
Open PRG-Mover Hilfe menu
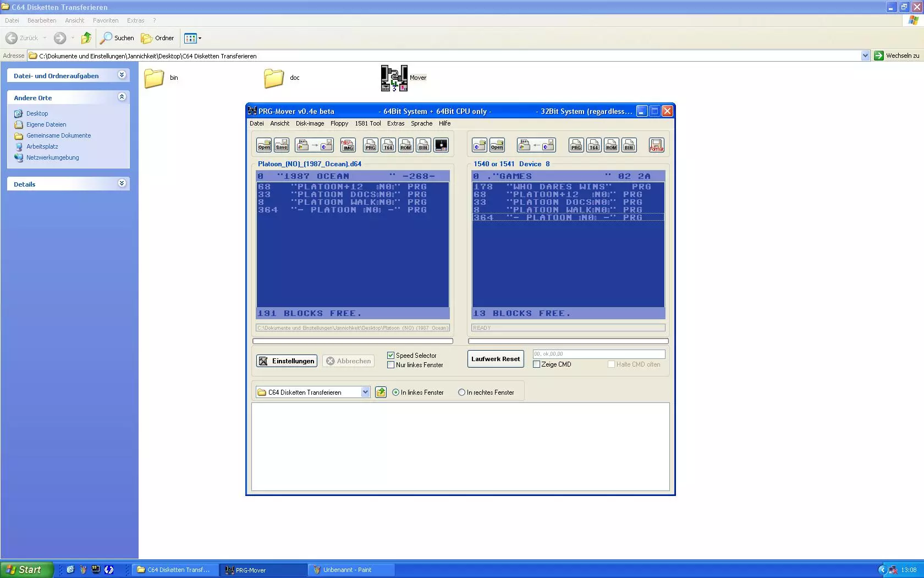444,123
